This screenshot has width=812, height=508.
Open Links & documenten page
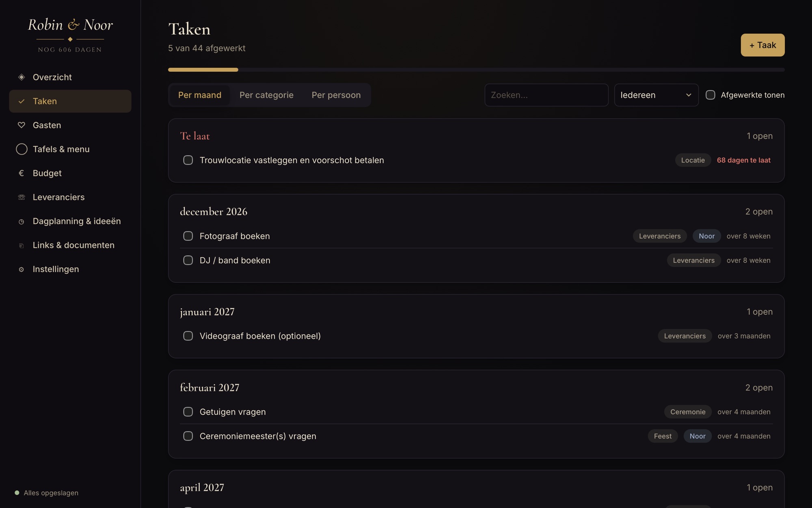click(70, 245)
